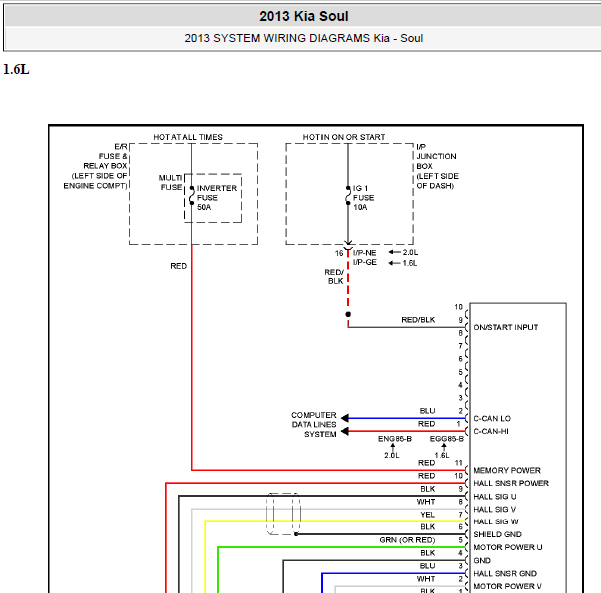Screen dimensions: 601x593
Task: Click the "ON/START INPUT" terminal label
Action: point(506,327)
